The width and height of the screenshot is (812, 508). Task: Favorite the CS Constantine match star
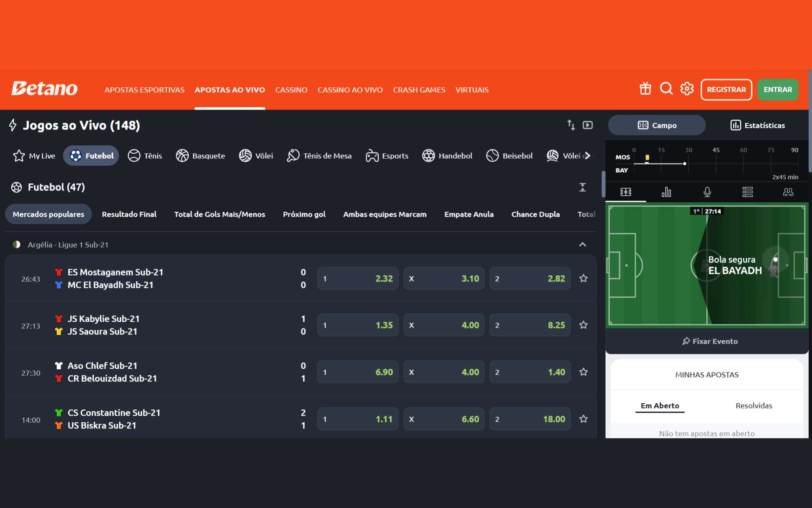click(584, 419)
